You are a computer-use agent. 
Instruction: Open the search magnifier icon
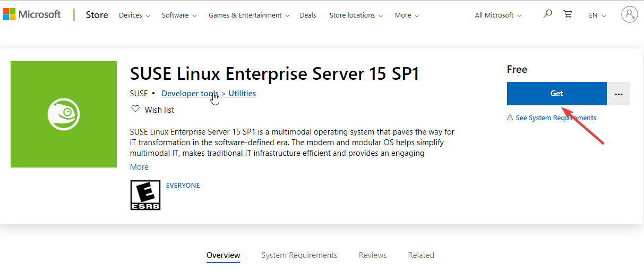click(547, 14)
